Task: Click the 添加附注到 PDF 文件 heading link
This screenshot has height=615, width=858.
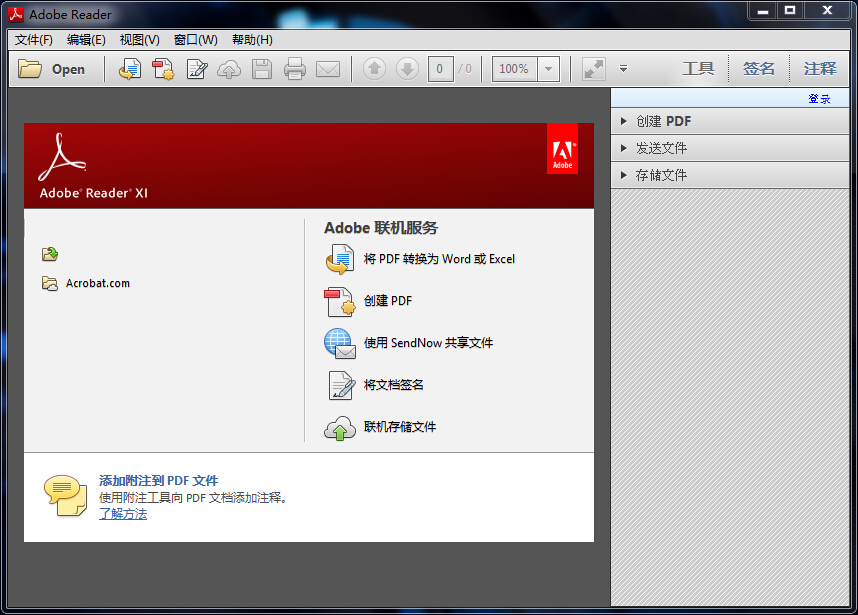Action: (159, 481)
